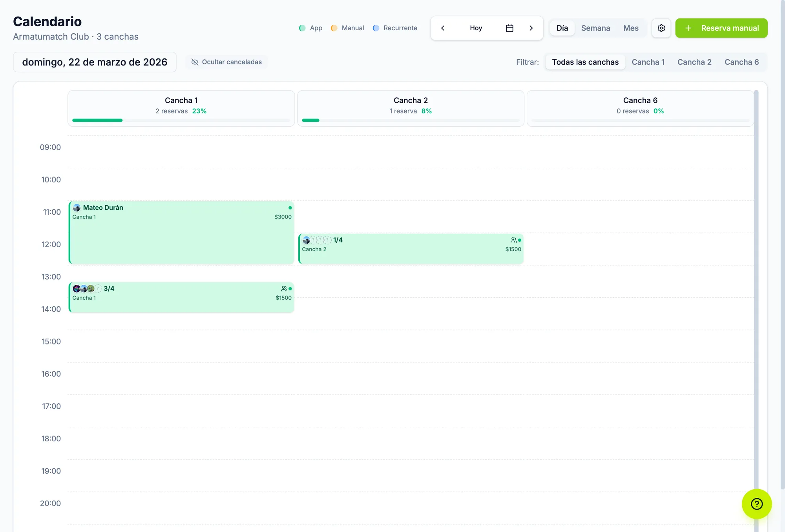The width and height of the screenshot is (785, 532).
Task: Click Reserva manual button
Action: click(721, 28)
